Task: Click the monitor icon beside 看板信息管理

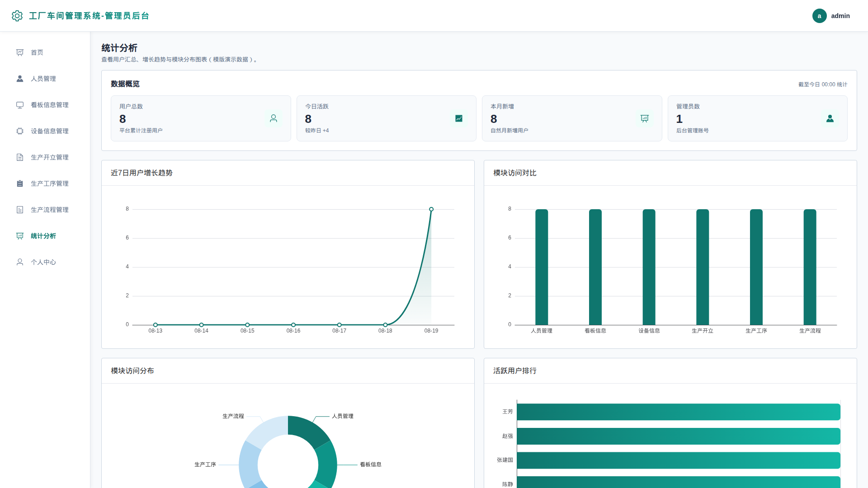Action: click(20, 105)
